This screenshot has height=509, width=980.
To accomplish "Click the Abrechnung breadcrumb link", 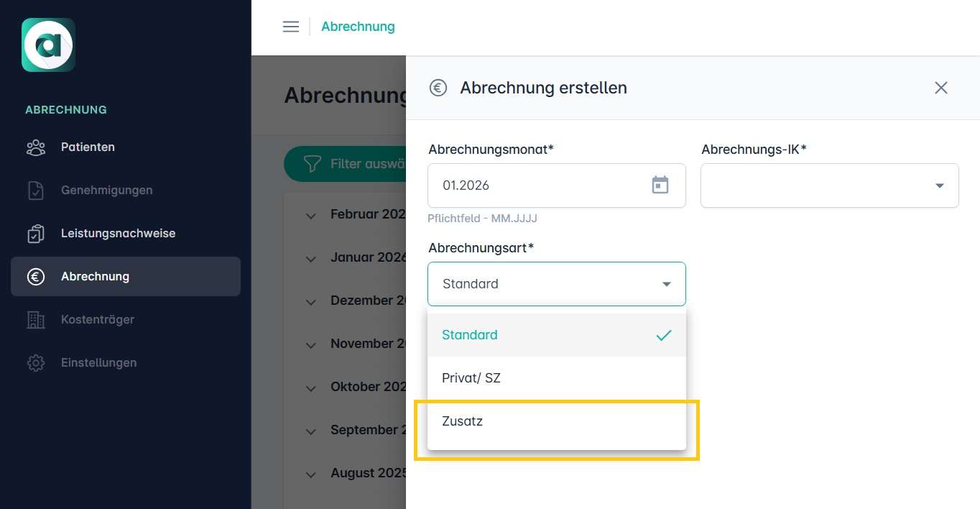I will [x=358, y=27].
